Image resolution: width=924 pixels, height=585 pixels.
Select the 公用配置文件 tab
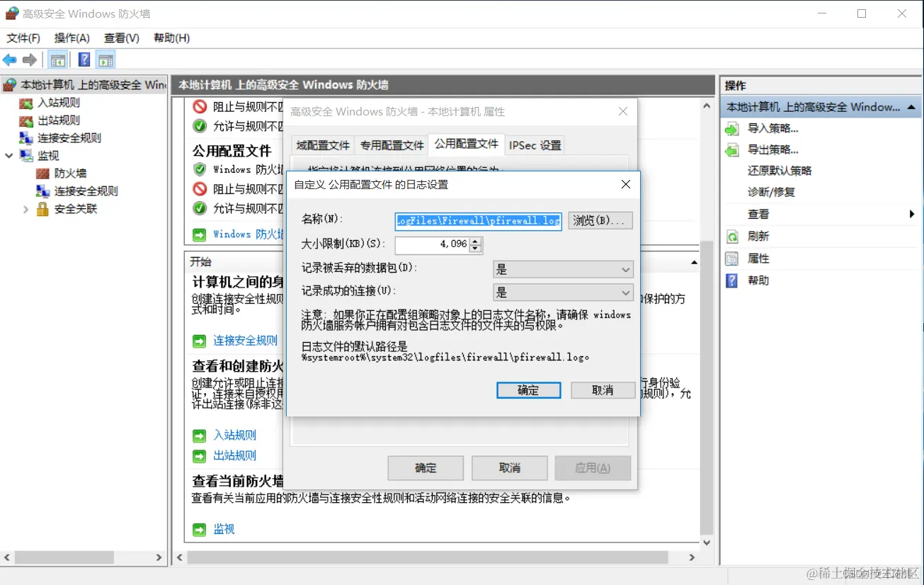point(467,144)
